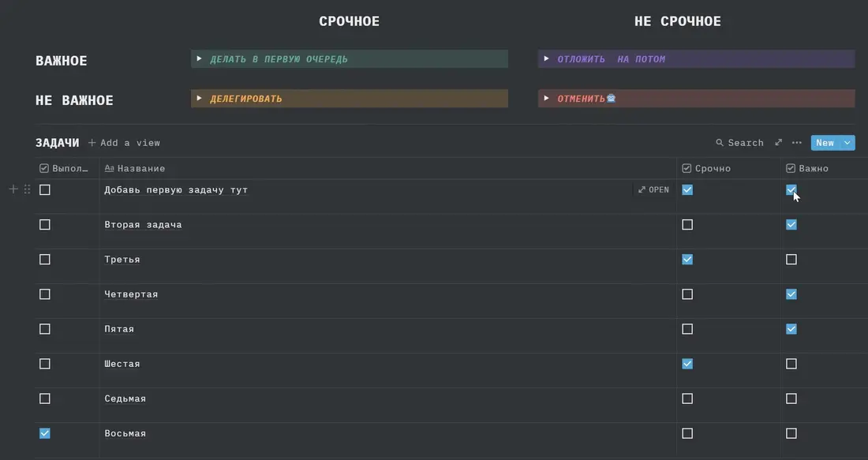Viewport: 868px width, 460px height.
Task: Enable Важно checkbox for Шестая task
Action: 791,364
